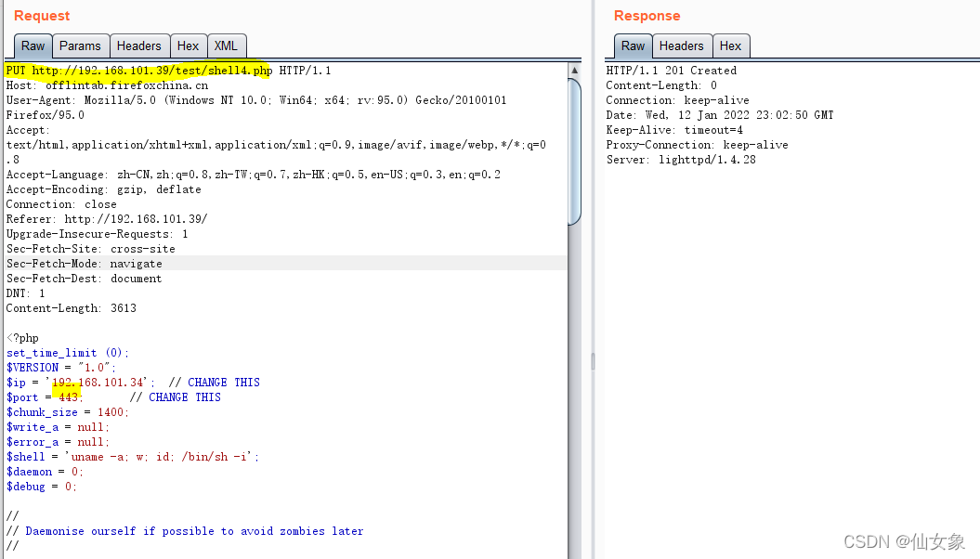Image resolution: width=980 pixels, height=559 pixels.
Task: Switch to the Response Raw tab
Action: click(x=633, y=46)
